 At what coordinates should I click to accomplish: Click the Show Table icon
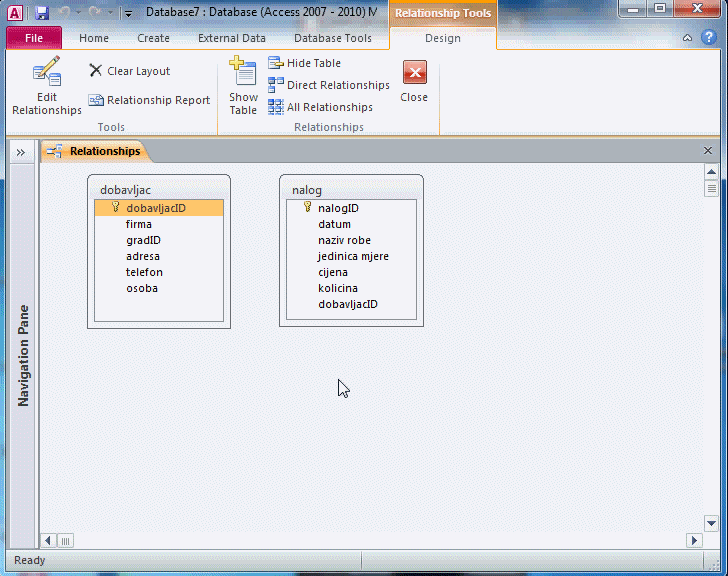(243, 86)
